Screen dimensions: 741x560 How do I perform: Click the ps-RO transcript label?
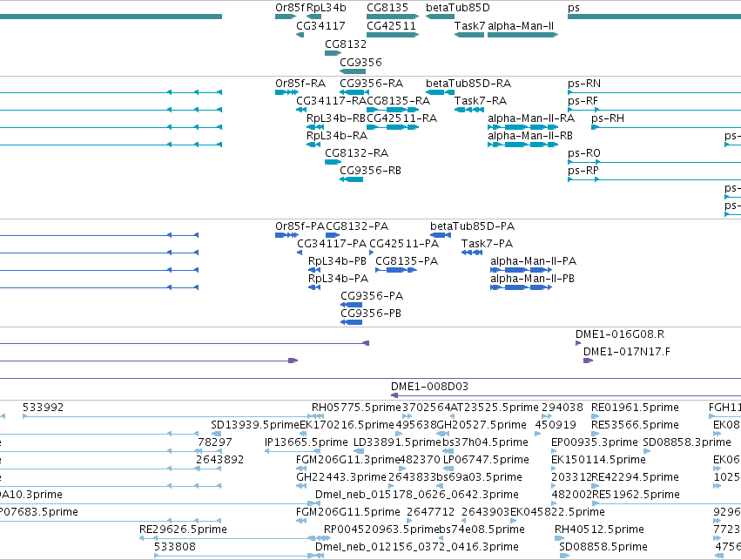click(x=583, y=153)
